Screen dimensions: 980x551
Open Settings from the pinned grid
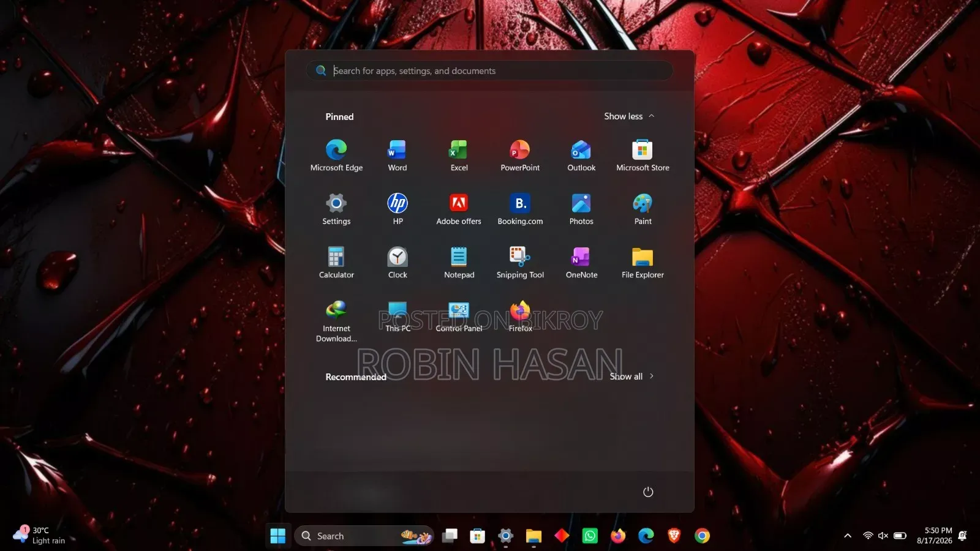[336, 209]
